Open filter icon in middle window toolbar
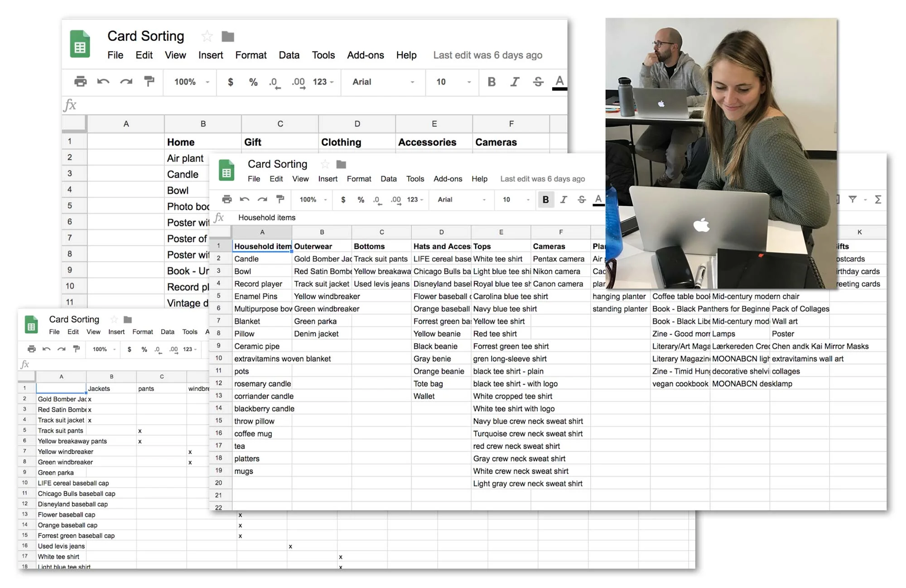This screenshot has width=906, height=588. click(x=853, y=199)
